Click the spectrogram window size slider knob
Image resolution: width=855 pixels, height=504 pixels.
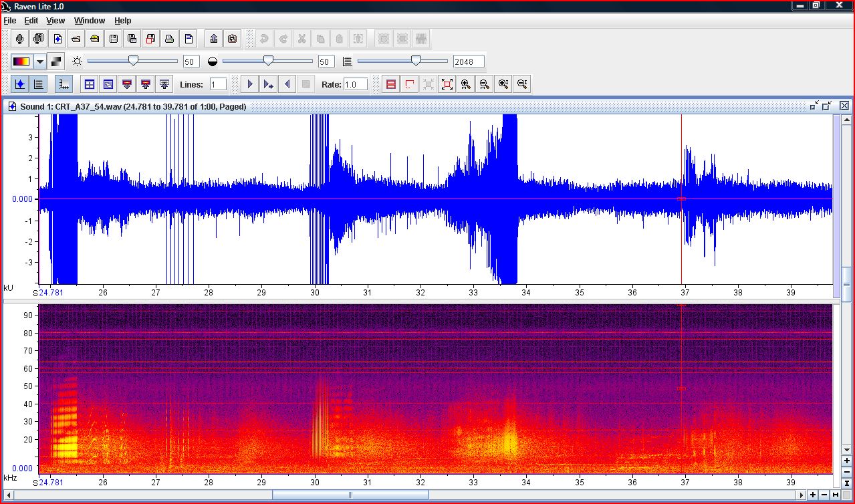pos(416,61)
